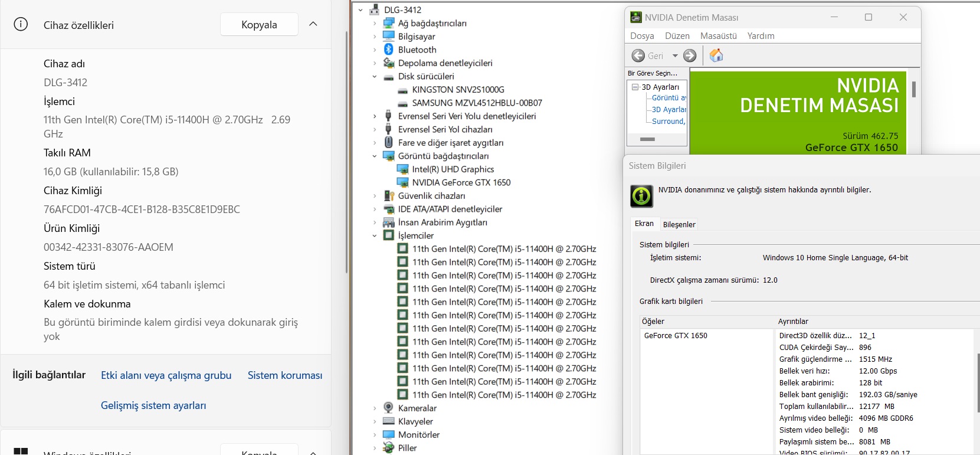Click the Ağ bağdaştırıcıları network adapter icon
Viewport: 980px width, 455px height.
[389, 23]
